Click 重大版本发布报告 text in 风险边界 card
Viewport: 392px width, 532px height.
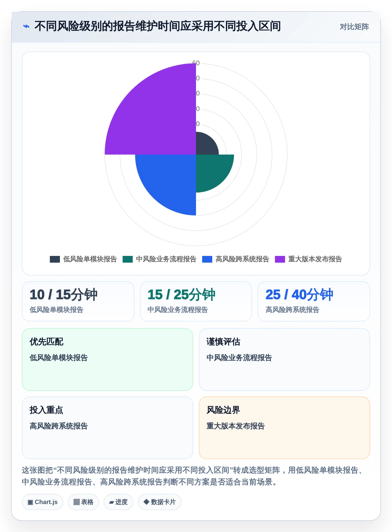(x=236, y=426)
